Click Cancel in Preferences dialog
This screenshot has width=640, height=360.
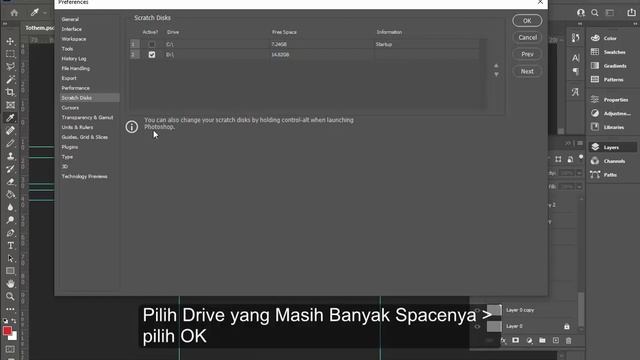pyautogui.click(x=527, y=37)
